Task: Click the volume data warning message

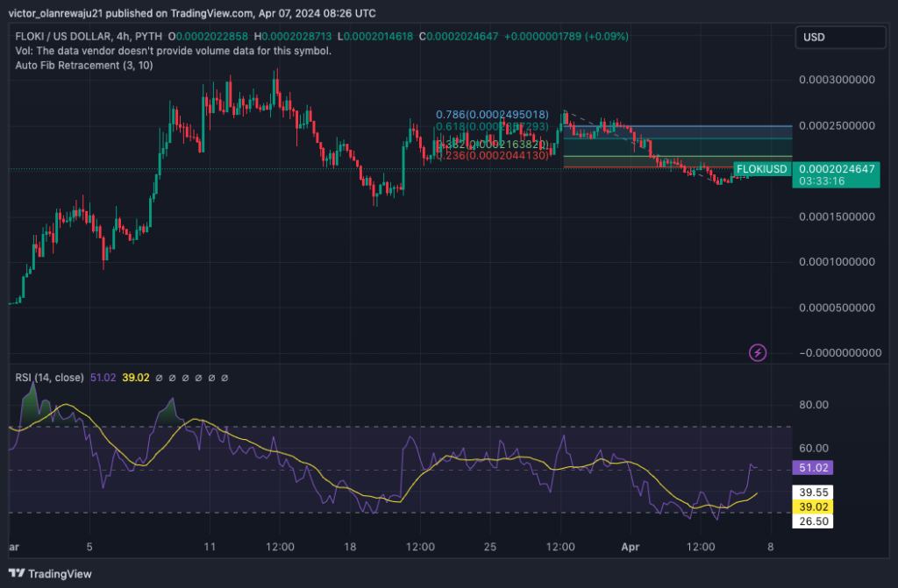Action: (x=171, y=51)
